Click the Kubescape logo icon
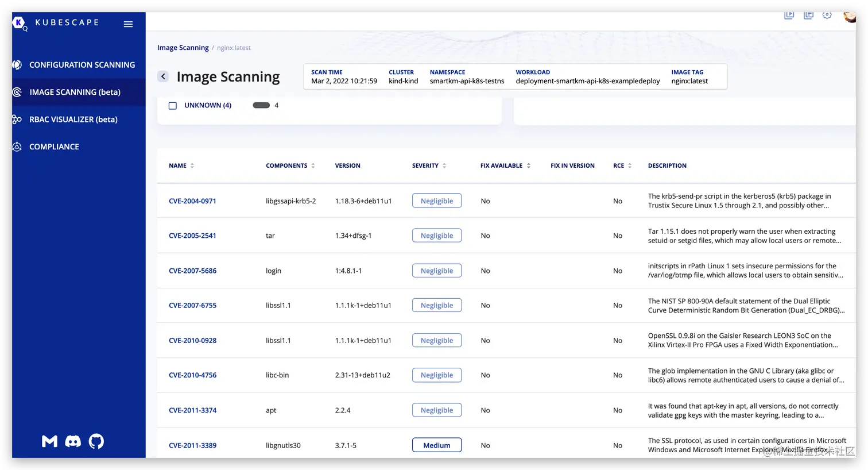The height and width of the screenshot is (470, 868). pyautogui.click(x=20, y=23)
